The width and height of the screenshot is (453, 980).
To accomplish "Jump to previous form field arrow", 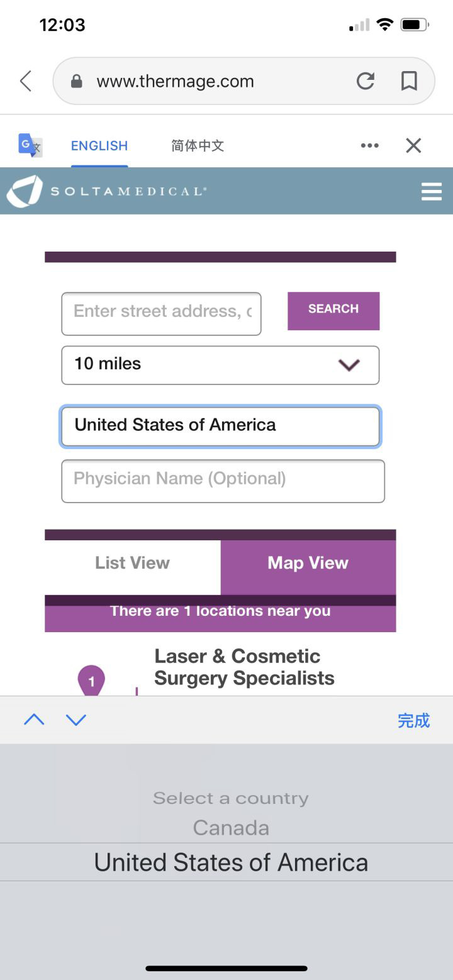I will tap(34, 720).
